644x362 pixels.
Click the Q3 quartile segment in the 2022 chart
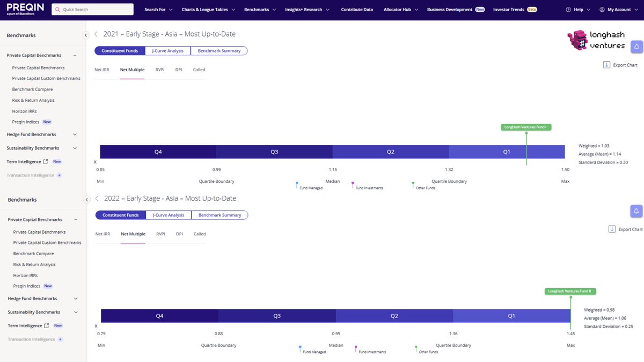tap(277, 316)
